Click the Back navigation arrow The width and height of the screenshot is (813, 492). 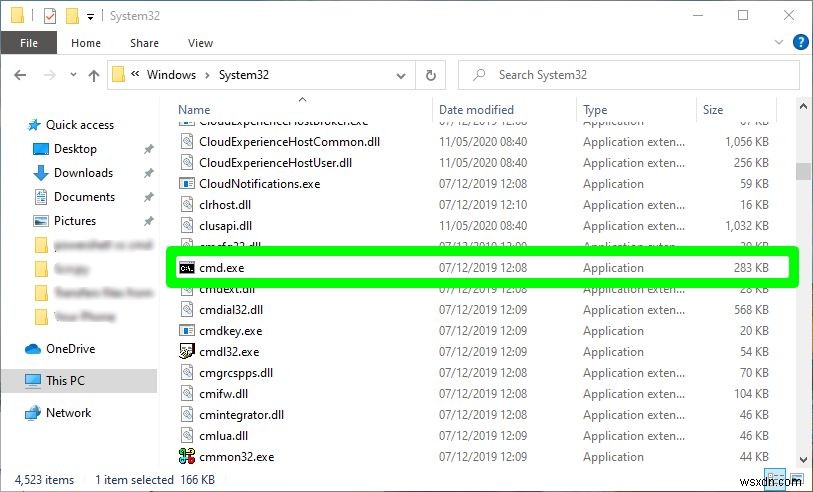(x=20, y=75)
